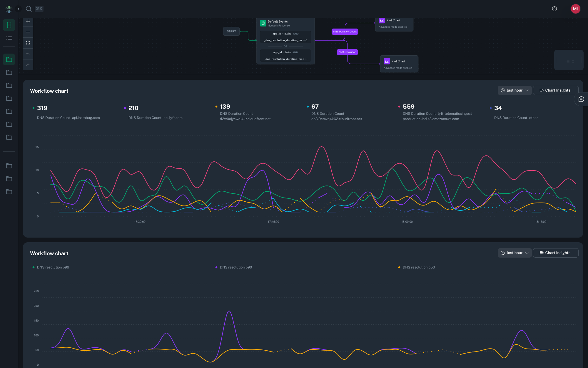Image resolution: width=588 pixels, height=368 pixels.
Task: Select the START node in the workflow canvas
Action: 231,31
